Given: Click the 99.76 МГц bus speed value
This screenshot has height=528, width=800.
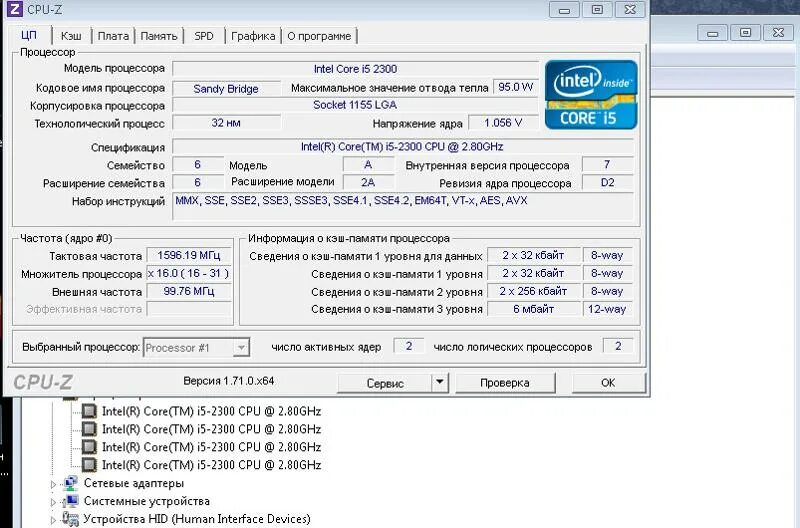Looking at the screenshot, I should tap(189, 291).
